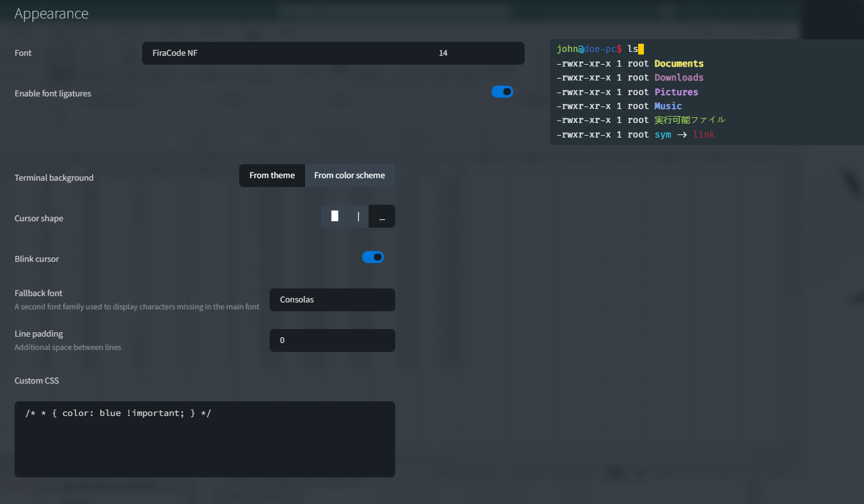The height and width of the screenshot is (504, 864).
Task: Click Documents in the terminal preview
Action: click(679, 63)
